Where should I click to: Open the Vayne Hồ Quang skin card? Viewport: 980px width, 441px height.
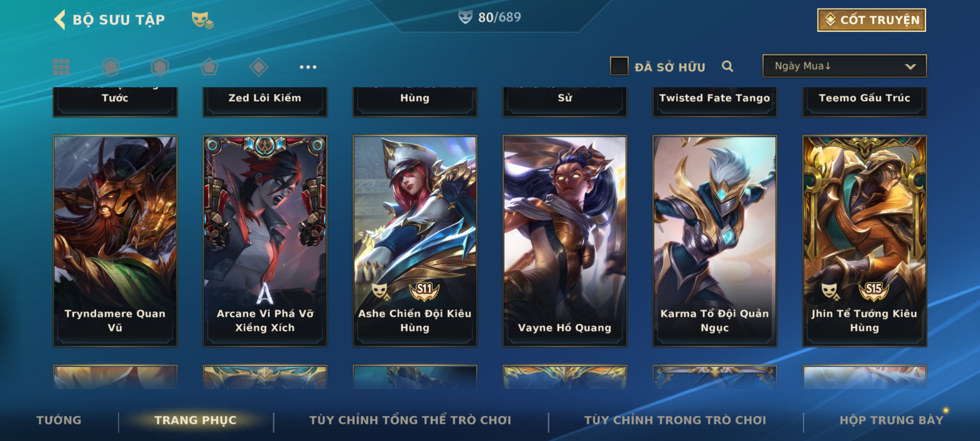pos(565,241)
